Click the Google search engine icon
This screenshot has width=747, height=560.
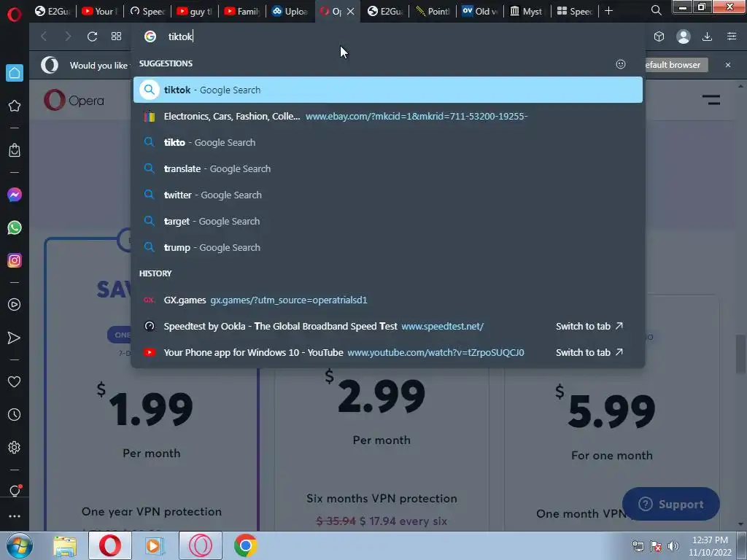[150, 36]
